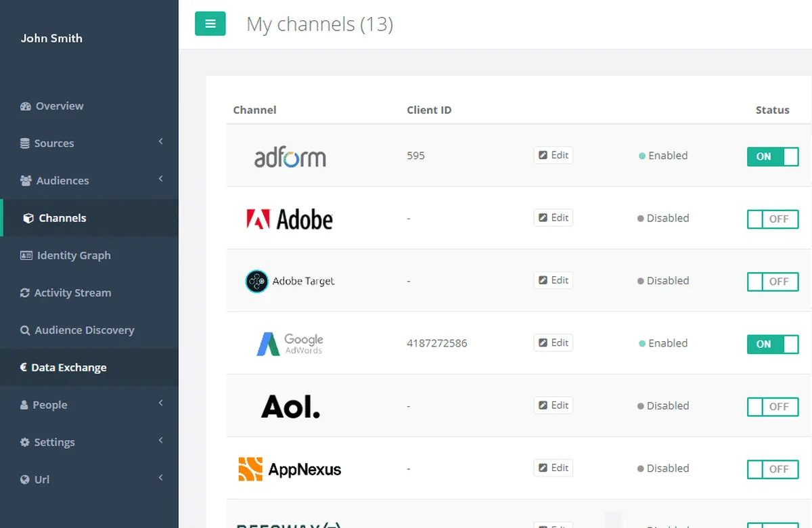Click the Overview dashboard icon
The height and width of the screenshot is (528, 812).
pyautogui.click(x=26, y=106)
